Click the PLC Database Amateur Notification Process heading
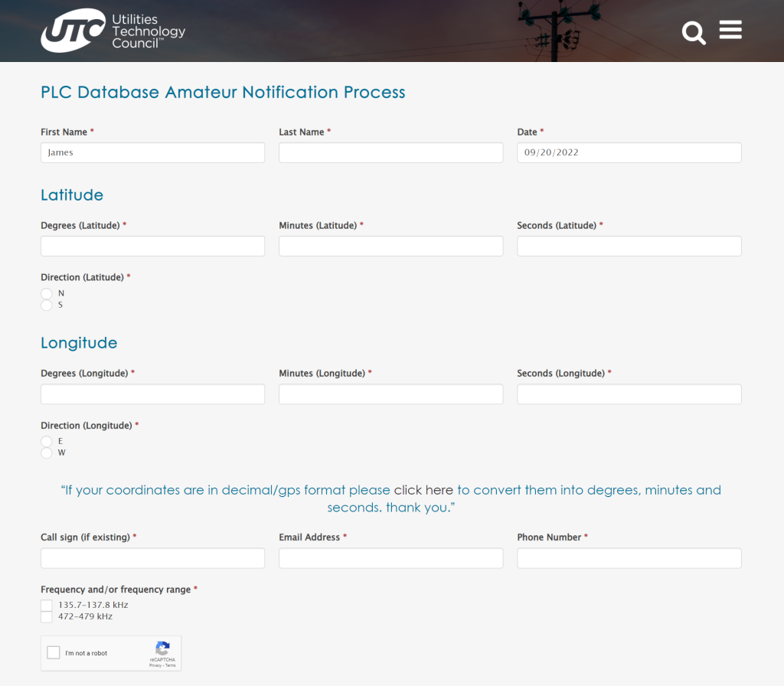The height and width of the screenshot is (686, 784). (223, 92)
